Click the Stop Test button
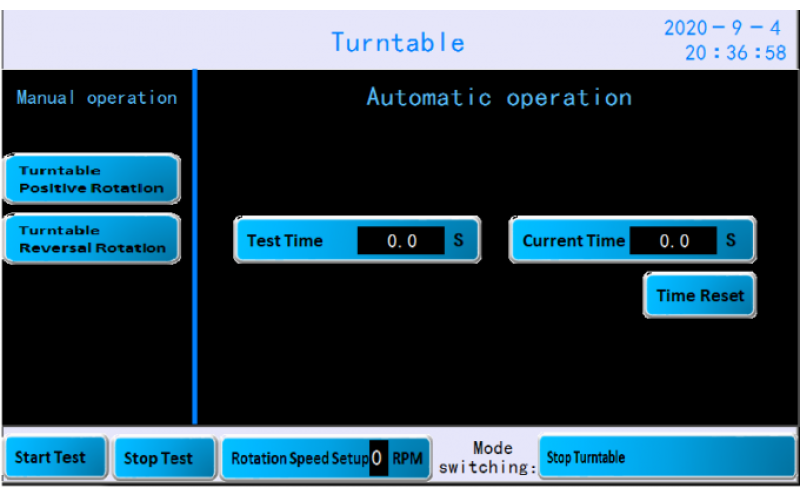The image size is (800, 500). tap(164, 458)
